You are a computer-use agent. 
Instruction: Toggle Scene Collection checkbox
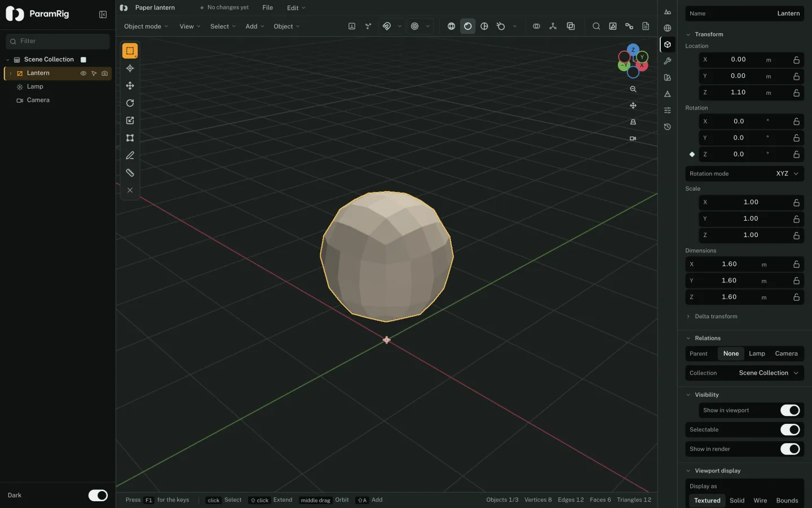(83, 60)
